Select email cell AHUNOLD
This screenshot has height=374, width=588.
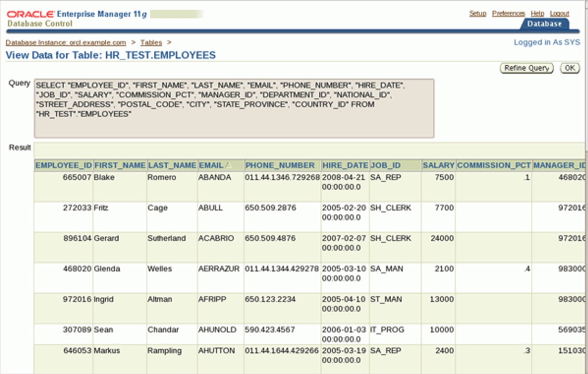click(217, 330)
